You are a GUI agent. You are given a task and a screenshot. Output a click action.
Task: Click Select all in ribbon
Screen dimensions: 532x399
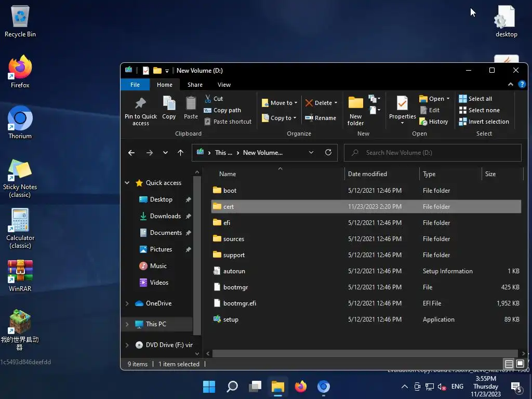pos(475,99)
